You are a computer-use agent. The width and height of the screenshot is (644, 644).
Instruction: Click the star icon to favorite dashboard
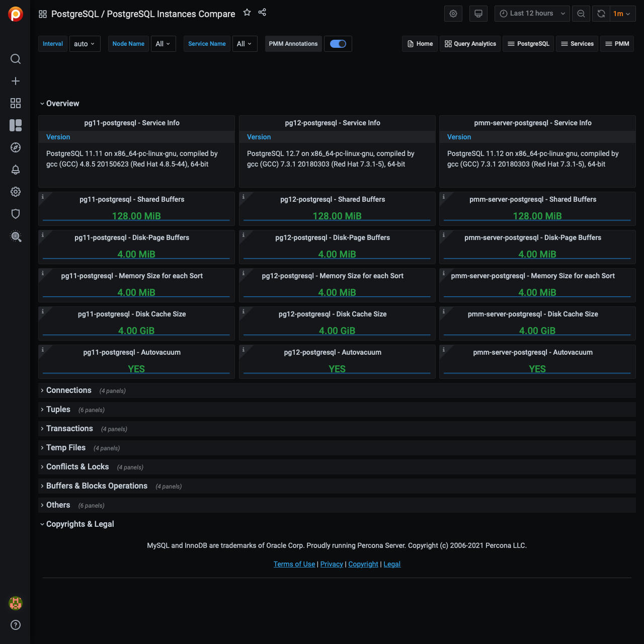(247, 13)
